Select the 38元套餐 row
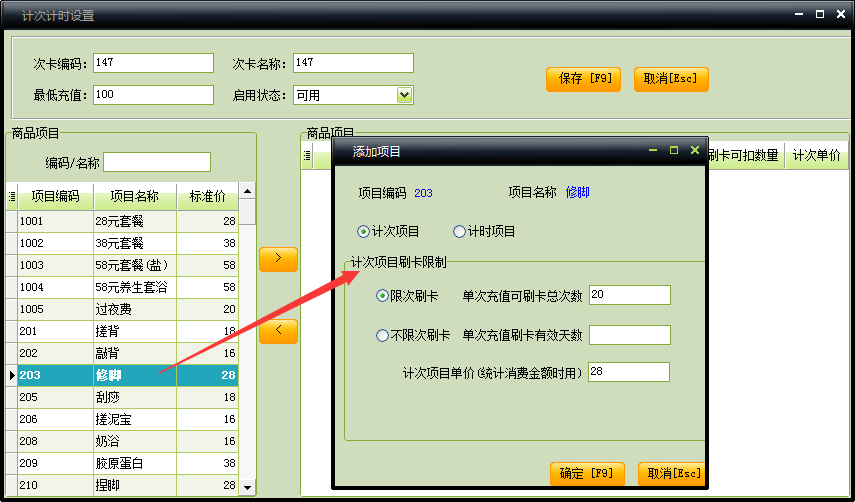The image size is (855, 502). click(x=123, y=243)
